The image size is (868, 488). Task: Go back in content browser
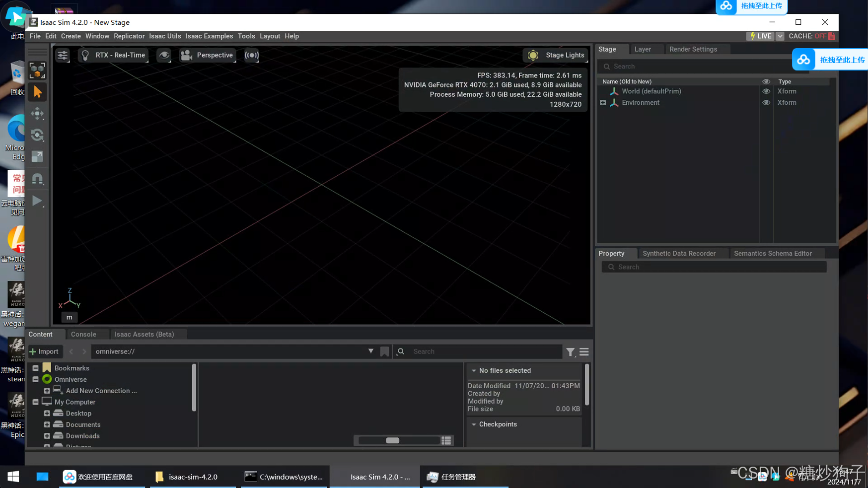pyautogui.click(x=71, y=351)
